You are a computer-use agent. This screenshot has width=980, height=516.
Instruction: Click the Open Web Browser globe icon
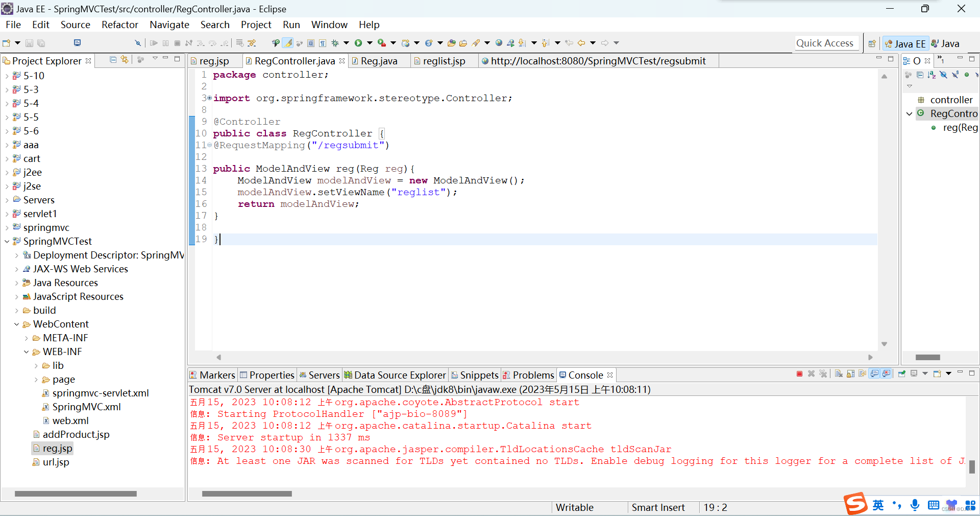pos(499,43)
